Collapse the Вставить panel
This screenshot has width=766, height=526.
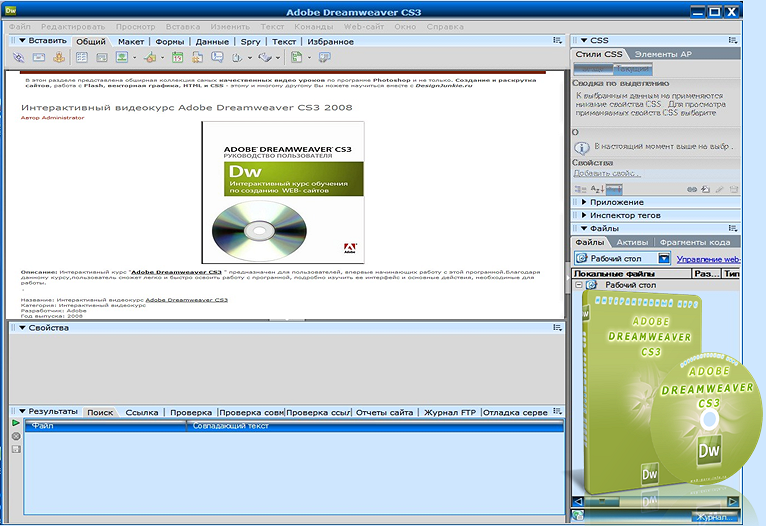pos(22,41)
